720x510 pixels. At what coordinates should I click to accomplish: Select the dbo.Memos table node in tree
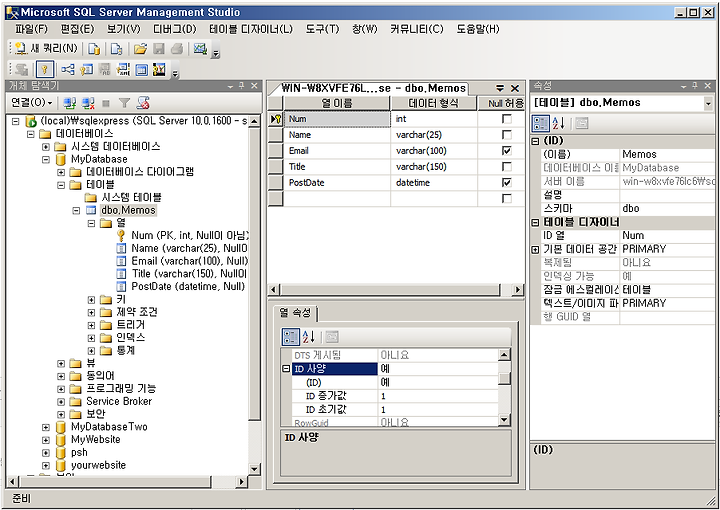pos(128,210)
